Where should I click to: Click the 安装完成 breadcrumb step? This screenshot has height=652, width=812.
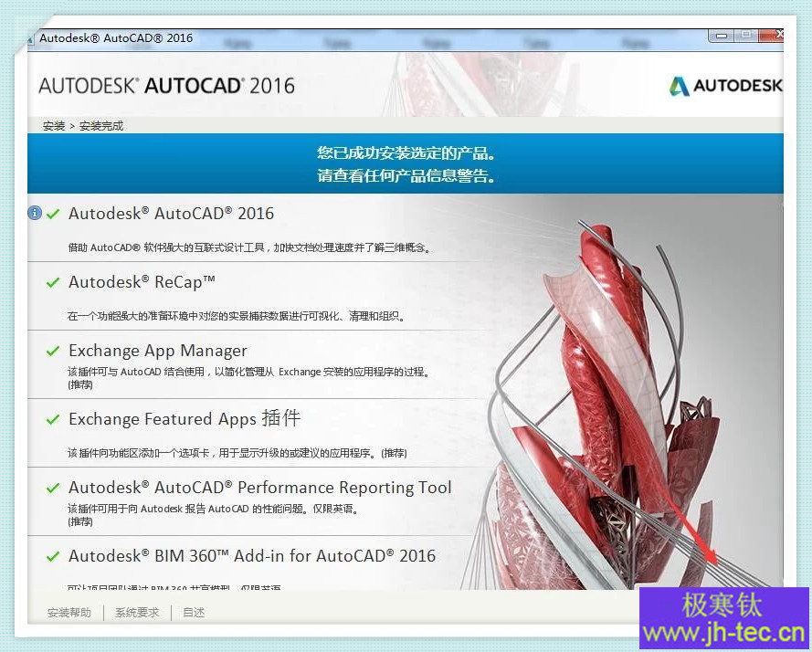[101, 126]
